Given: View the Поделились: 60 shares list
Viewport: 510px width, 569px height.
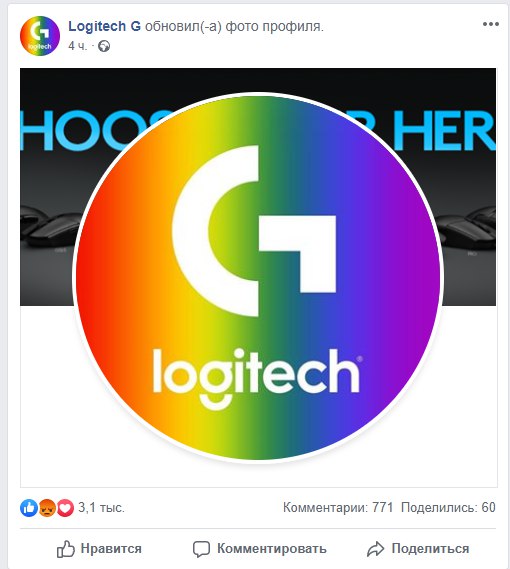Looking at the screenshot, I should 448,507.
